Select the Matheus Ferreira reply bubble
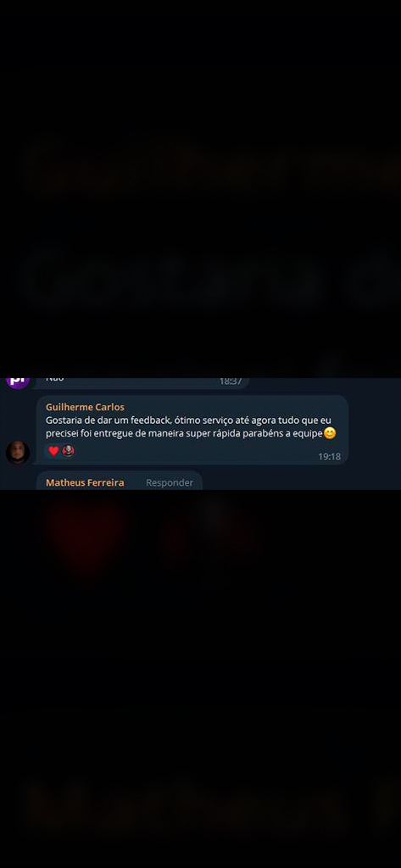The image size is (401, 868). pyautogui.click(x=119, y=481)
